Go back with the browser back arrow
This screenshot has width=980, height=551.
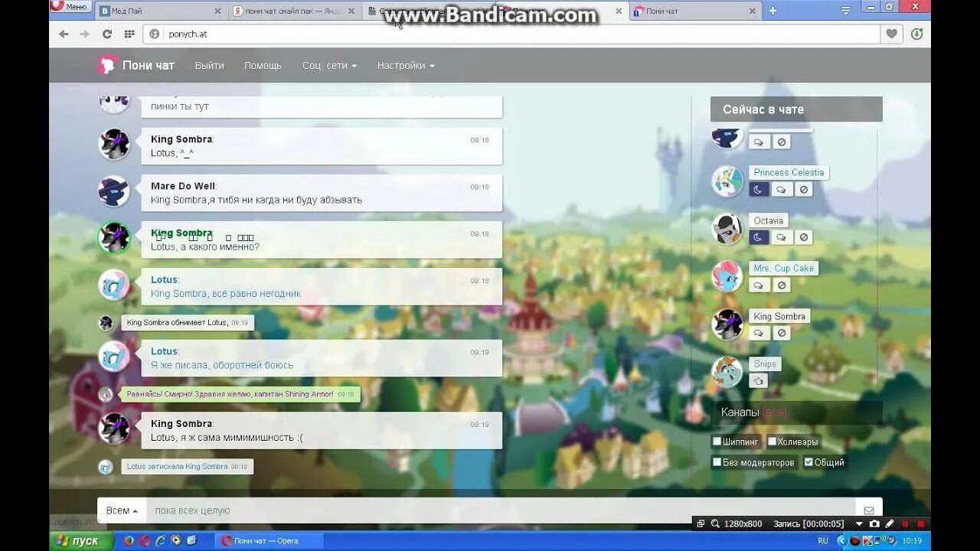64,34
